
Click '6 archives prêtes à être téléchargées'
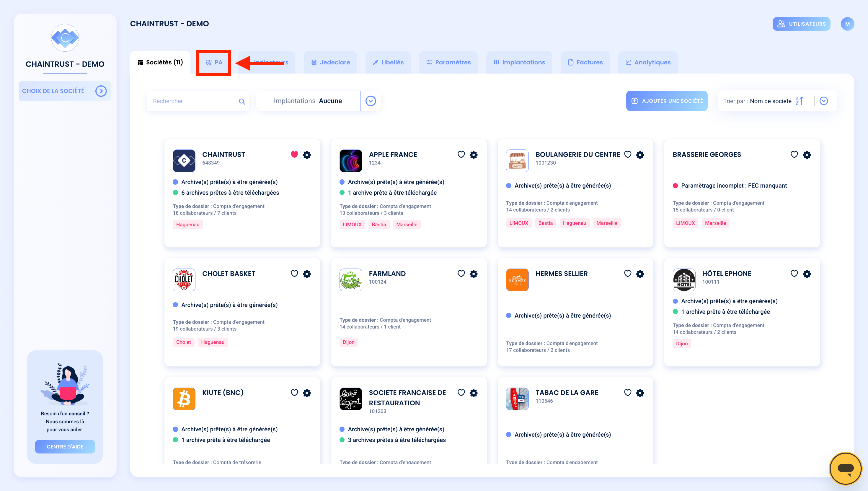[230, 193]
